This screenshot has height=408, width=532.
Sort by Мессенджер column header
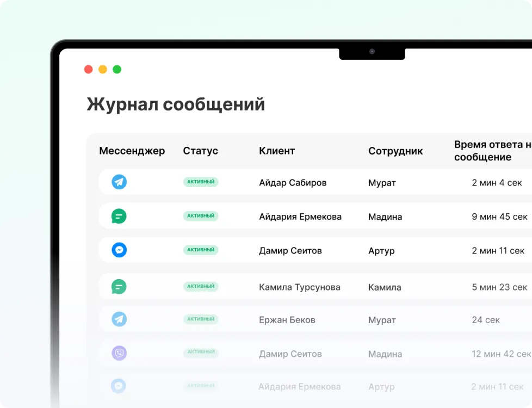(132, 151)
